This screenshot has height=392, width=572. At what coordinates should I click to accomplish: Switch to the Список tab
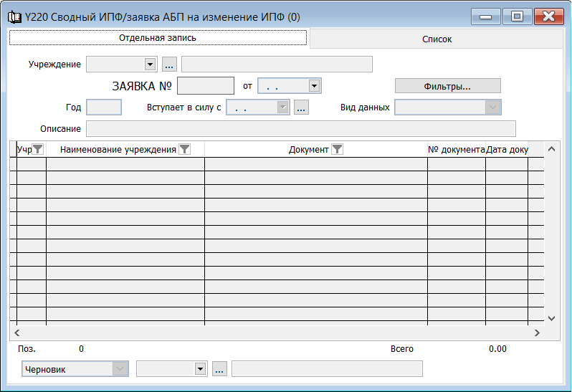(437, 39)
